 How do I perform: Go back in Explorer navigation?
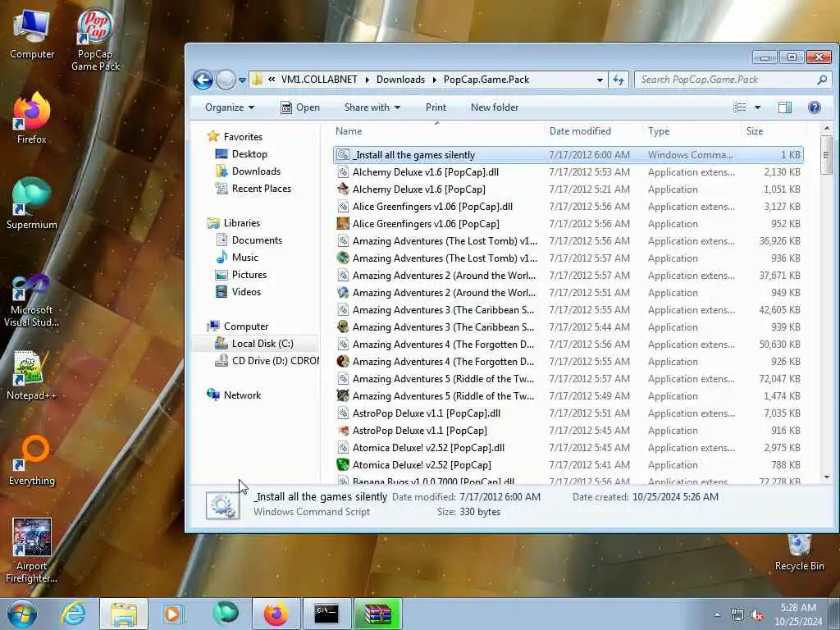coord(203,80)
